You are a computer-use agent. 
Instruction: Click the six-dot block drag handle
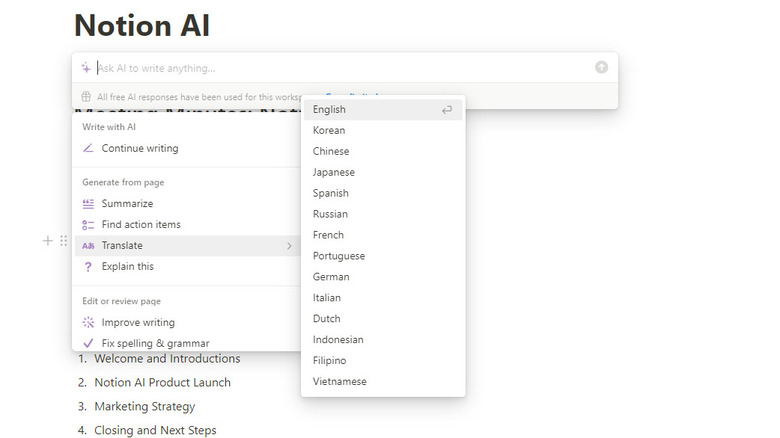63,241
